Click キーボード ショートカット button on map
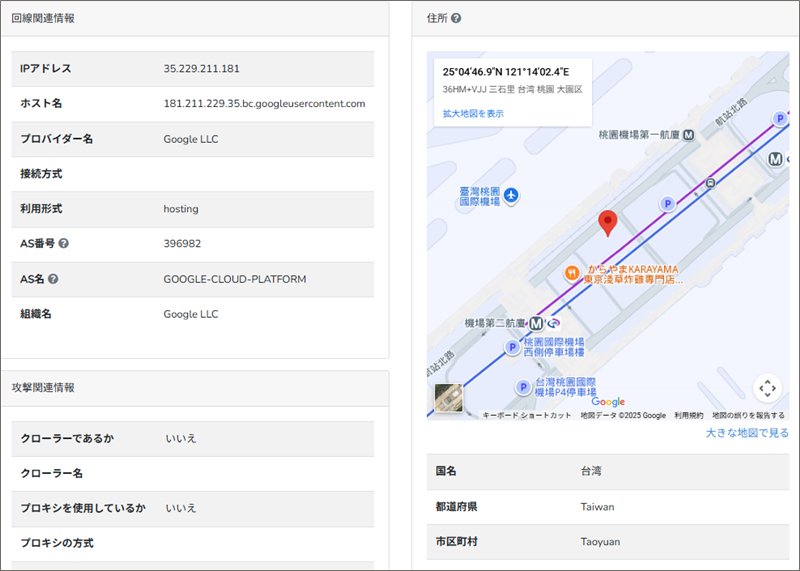This screenshot has height=571, width=800. (527, 415)
